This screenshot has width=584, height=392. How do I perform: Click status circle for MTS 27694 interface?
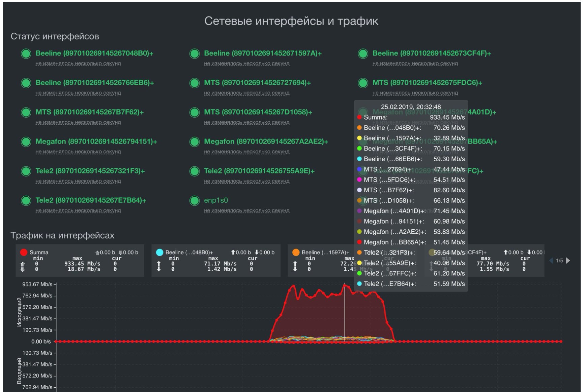click(x=195, y=83)
